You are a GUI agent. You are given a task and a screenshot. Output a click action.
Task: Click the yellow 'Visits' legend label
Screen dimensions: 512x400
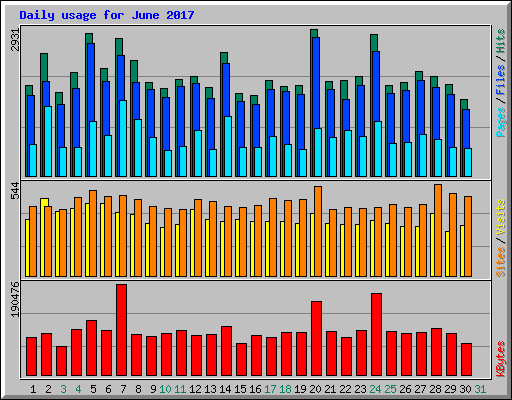point(501,218)
